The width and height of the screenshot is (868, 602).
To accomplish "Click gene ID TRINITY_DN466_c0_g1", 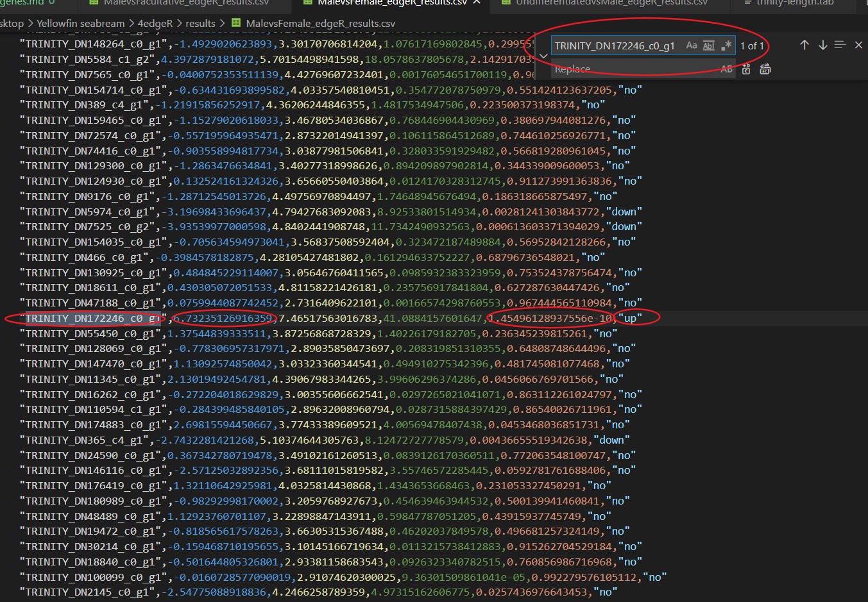I will click(x=84, y=258).
